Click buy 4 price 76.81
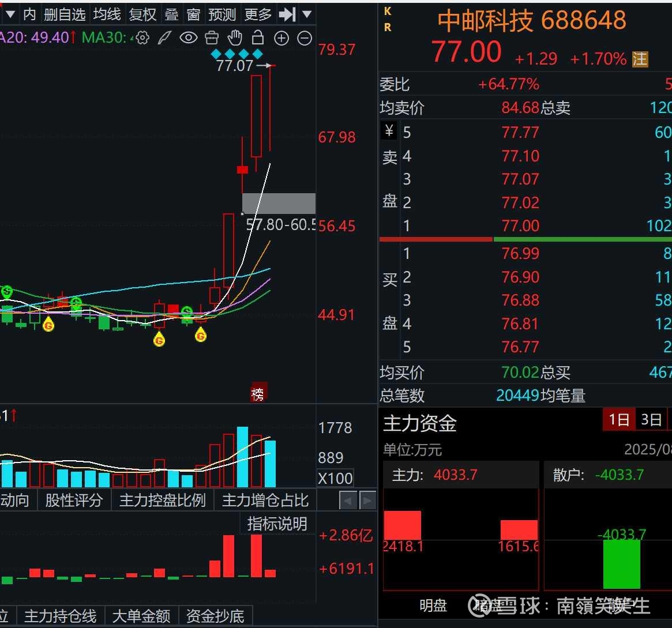 coord(520,324)
